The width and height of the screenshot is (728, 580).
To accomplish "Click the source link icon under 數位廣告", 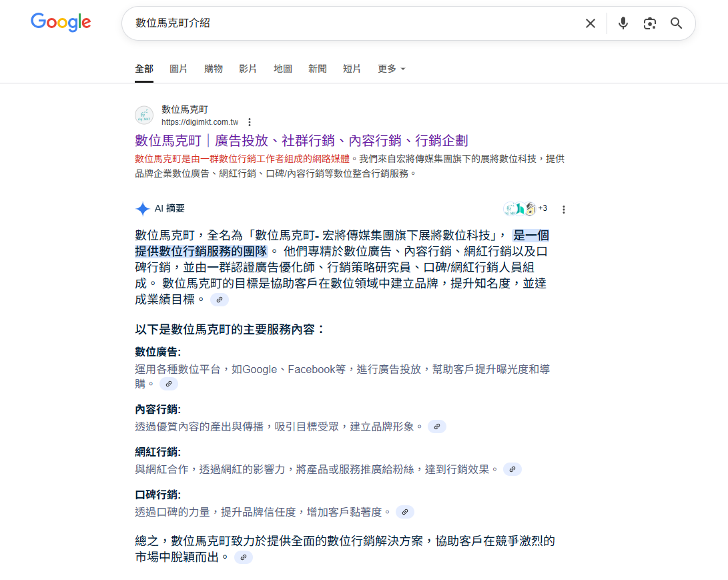I will click(x=169, y=384).
